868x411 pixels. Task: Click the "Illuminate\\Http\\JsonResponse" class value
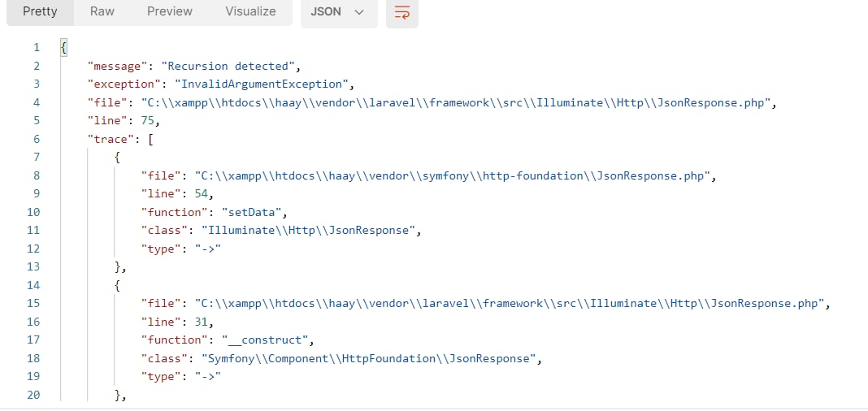click(308, 231)
